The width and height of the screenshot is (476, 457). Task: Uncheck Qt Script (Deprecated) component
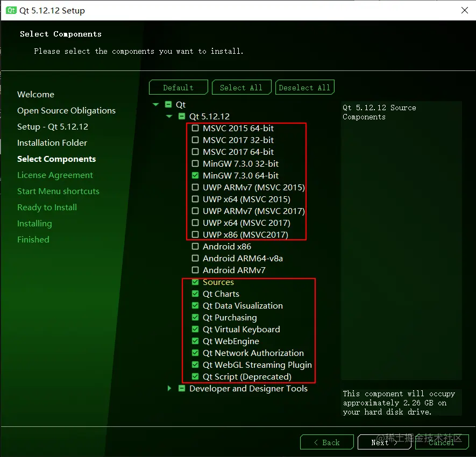pos(195,376)
